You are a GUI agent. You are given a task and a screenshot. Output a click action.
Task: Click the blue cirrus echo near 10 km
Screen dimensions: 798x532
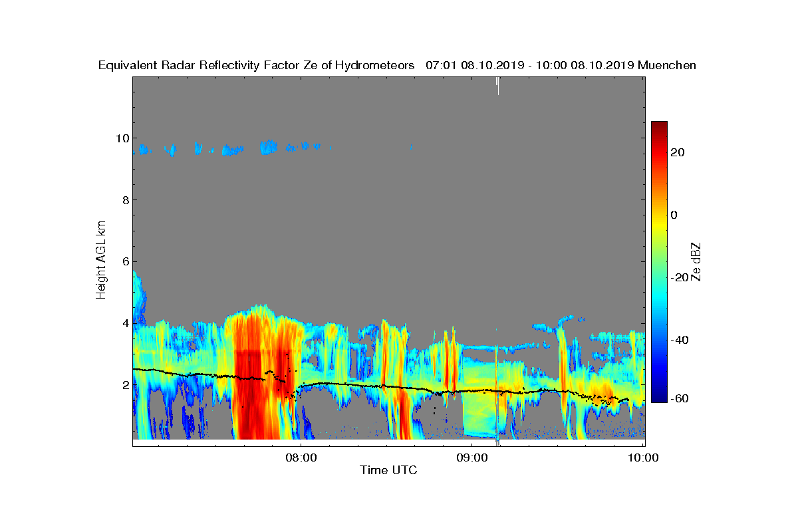pos(269,147)
